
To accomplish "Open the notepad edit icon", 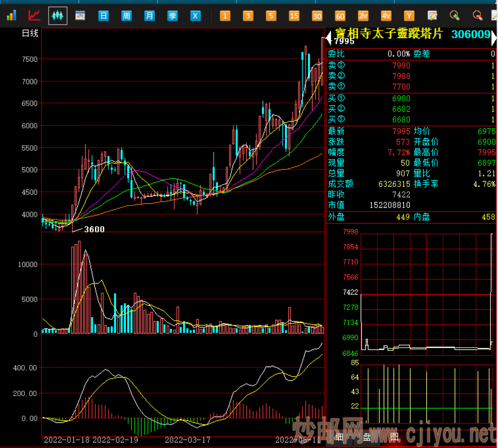I will tap(432, 16).
